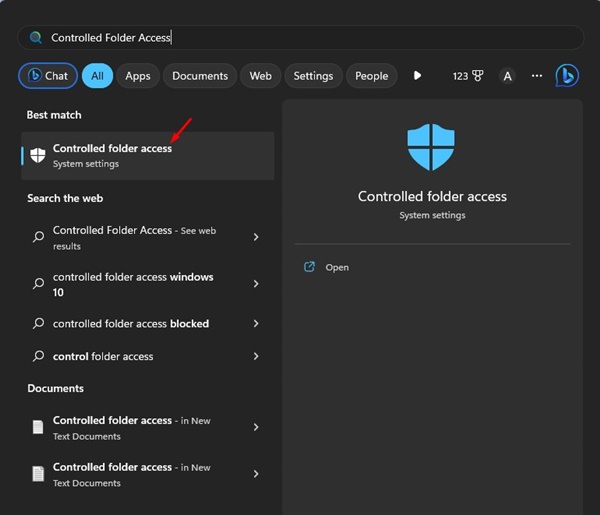Switch to the Apps filter tab
Screen dimensions: 600x515
pos(138,76)
